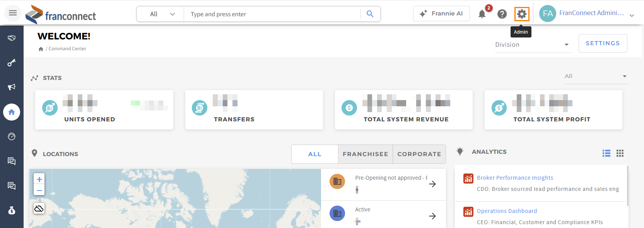This screenshot has width=644, height=228.
Task: Open Broker Performance Insights link
Action: pyautogui.click(x=515, y=178)
